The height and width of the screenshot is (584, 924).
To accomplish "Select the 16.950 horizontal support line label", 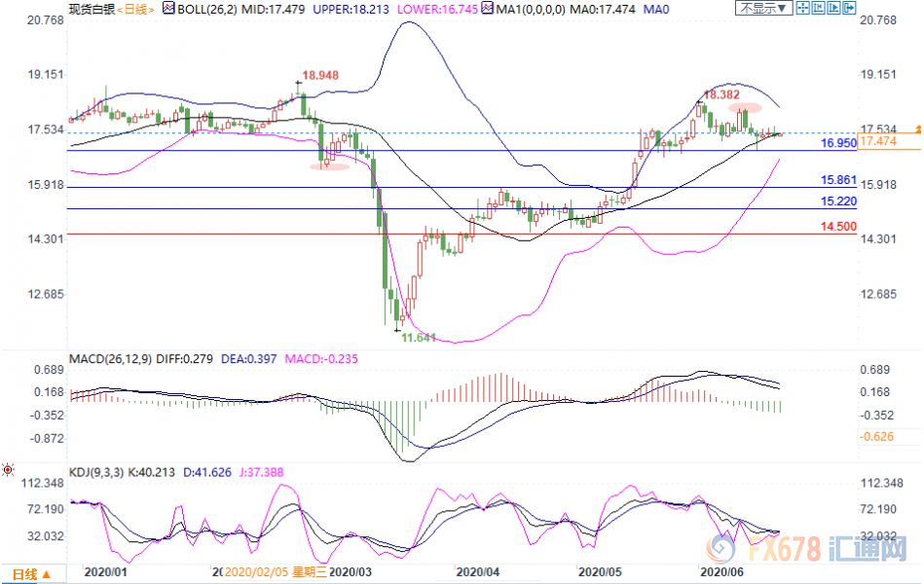I will (838, 143).
